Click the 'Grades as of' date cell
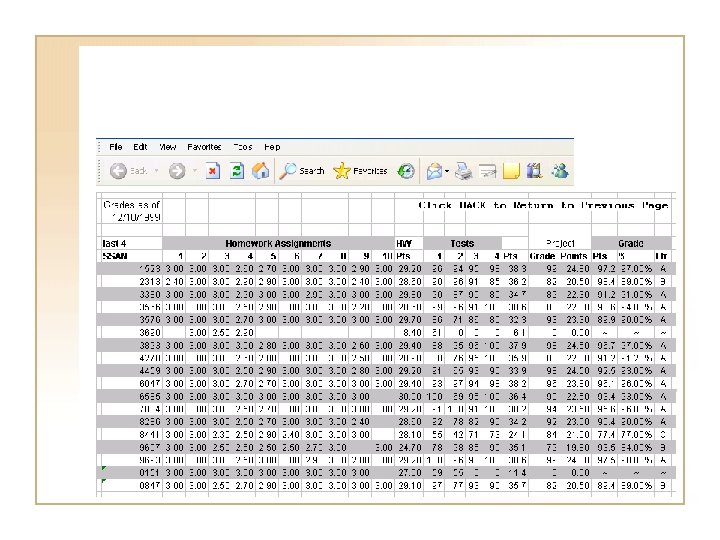This screenshot has width=720, height=540. pyautogui.click(x=131, y=211)
